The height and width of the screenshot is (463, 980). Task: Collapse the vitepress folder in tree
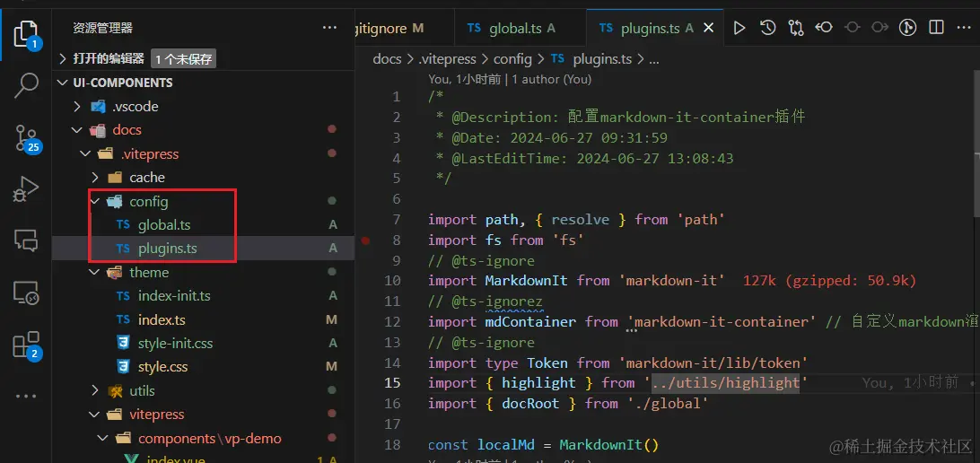click(94, 415)
